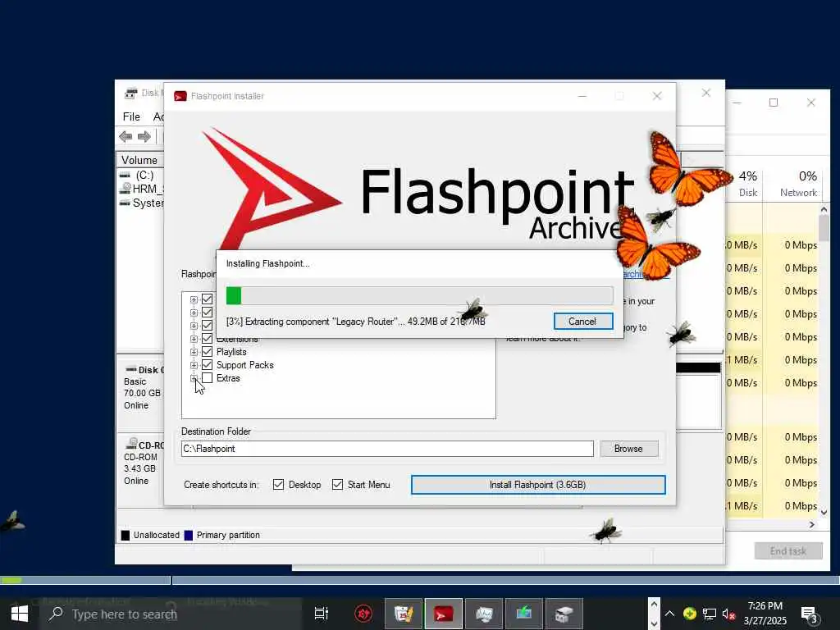Open the network tray icon

tap(710, 614)
